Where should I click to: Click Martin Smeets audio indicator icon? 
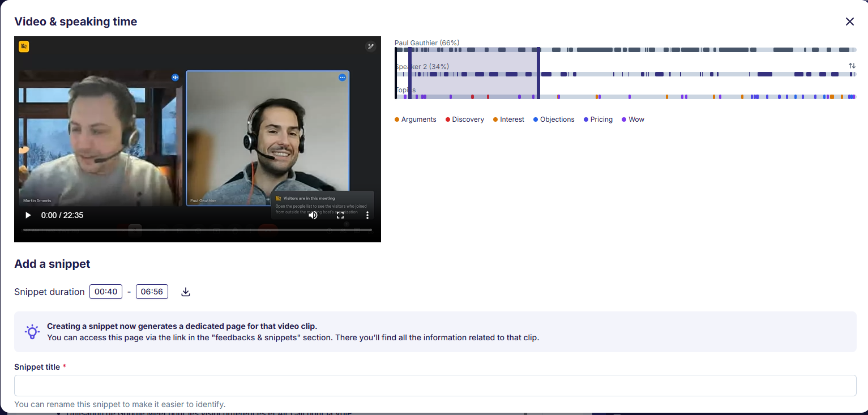click(175, 78)
